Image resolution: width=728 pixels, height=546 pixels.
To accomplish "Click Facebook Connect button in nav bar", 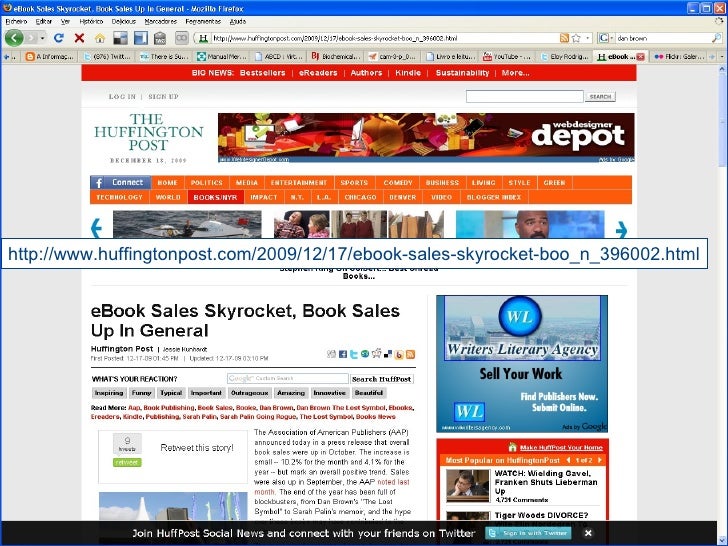I will point(121,182).
